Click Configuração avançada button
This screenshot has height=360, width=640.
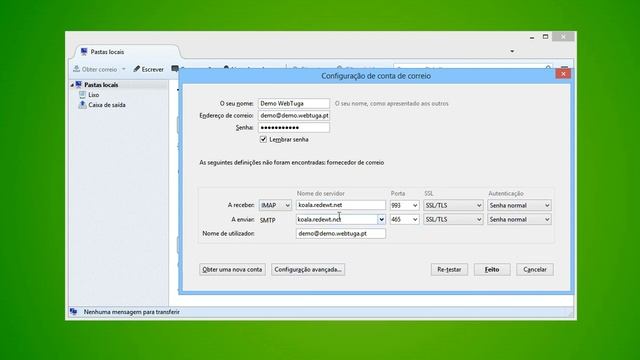coord(308,269)
